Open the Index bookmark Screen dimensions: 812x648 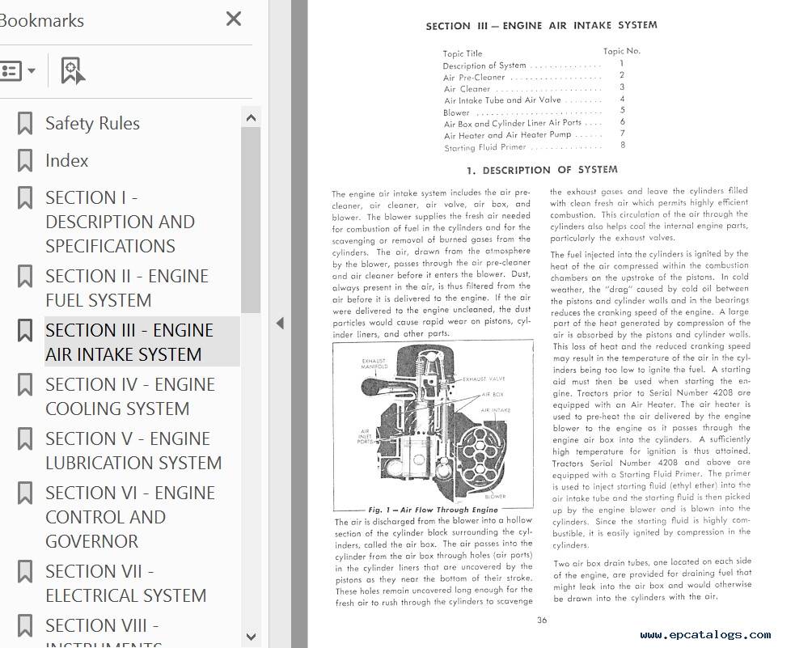(67, 160)
